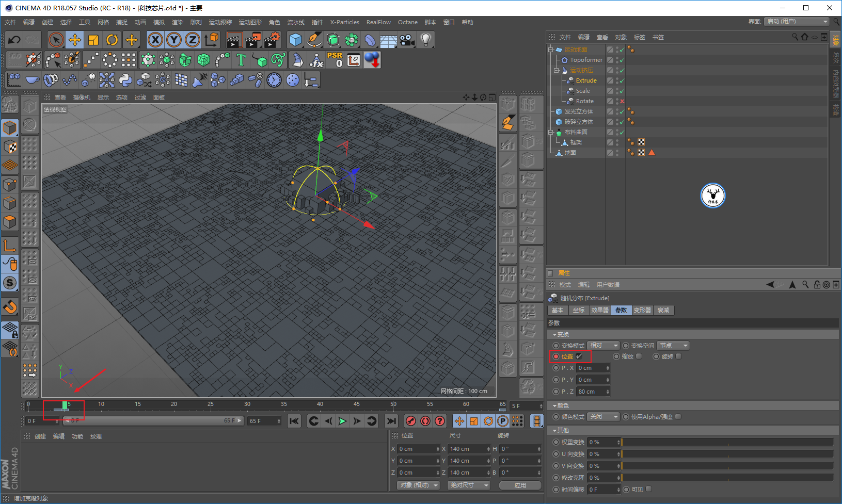This screenshot has height=504, width=842.
Task: Open the viewport 摄像机 menu
Action: click(x=82, y=97)
